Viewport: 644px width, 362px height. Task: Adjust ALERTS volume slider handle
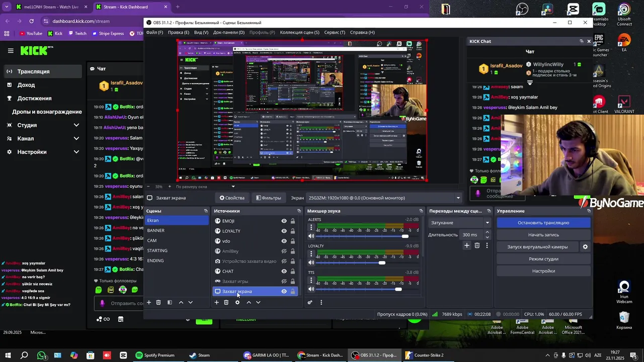pos(405,236)
